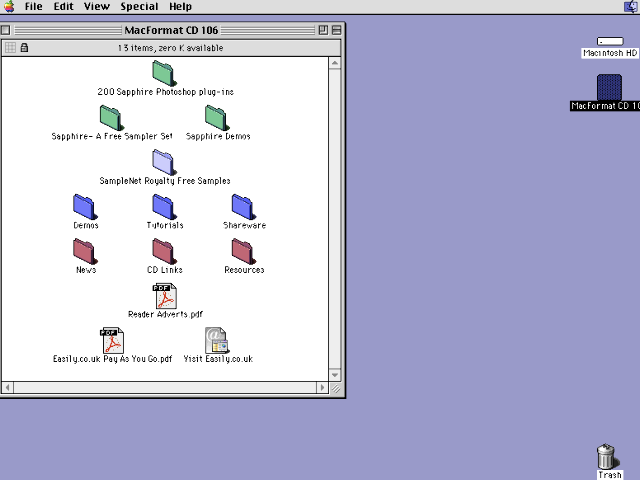
Task: Click the vertical scrollbar up arrow
Action: [335, 63]
